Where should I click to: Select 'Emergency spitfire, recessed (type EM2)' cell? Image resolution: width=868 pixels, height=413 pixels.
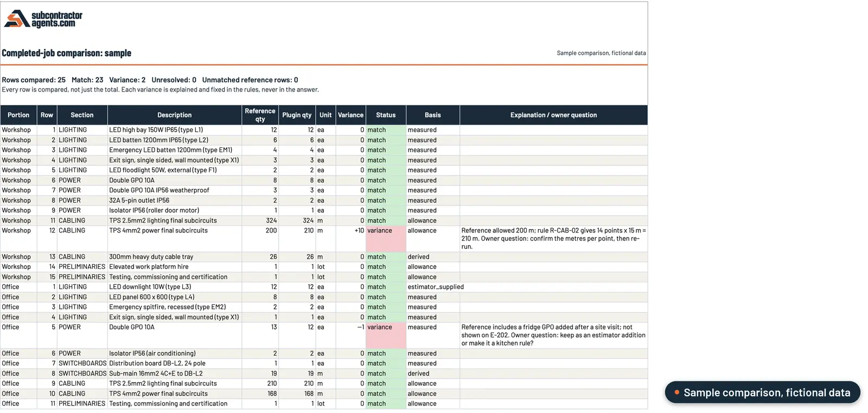[x=175, y=307]
